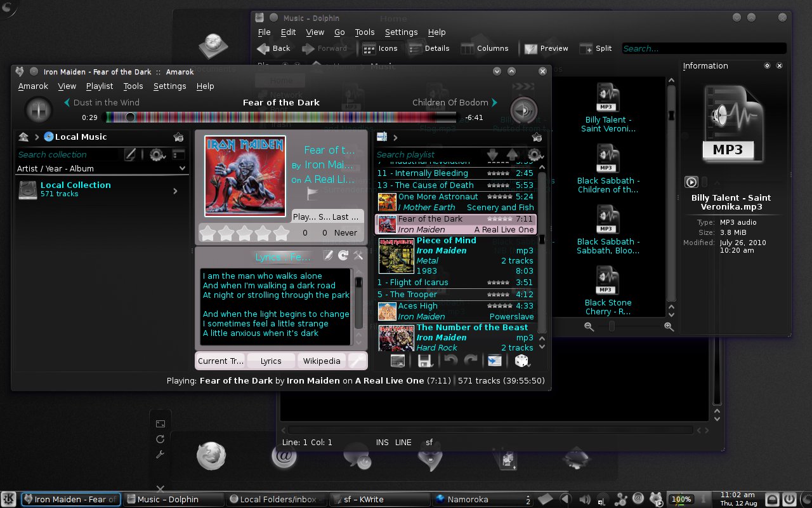Undo last playlist change
This screenshot has width=812, height=508.
tap(450, 361)
